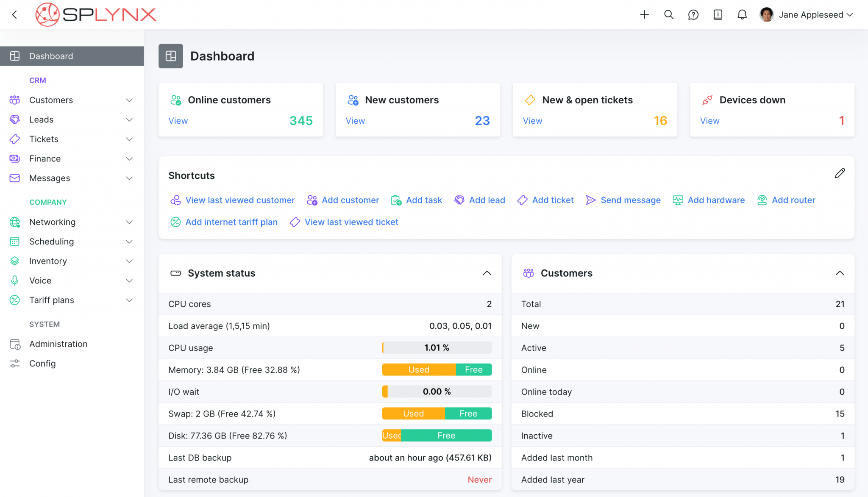Open the info icon in the top bar
Image resolution: width=868 pixels, height=497 pixels.
718,14
